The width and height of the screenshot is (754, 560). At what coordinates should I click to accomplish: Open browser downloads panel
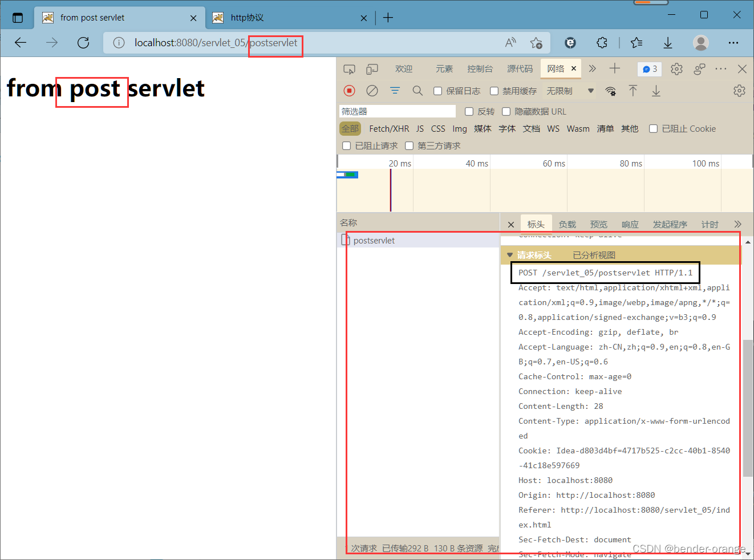(668, 43)
